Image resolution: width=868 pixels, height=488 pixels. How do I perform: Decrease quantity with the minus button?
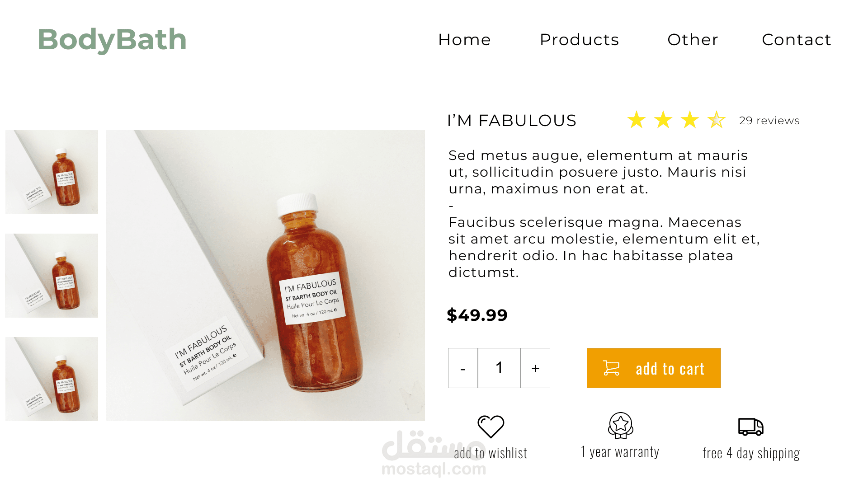click(x=463, y=368)
